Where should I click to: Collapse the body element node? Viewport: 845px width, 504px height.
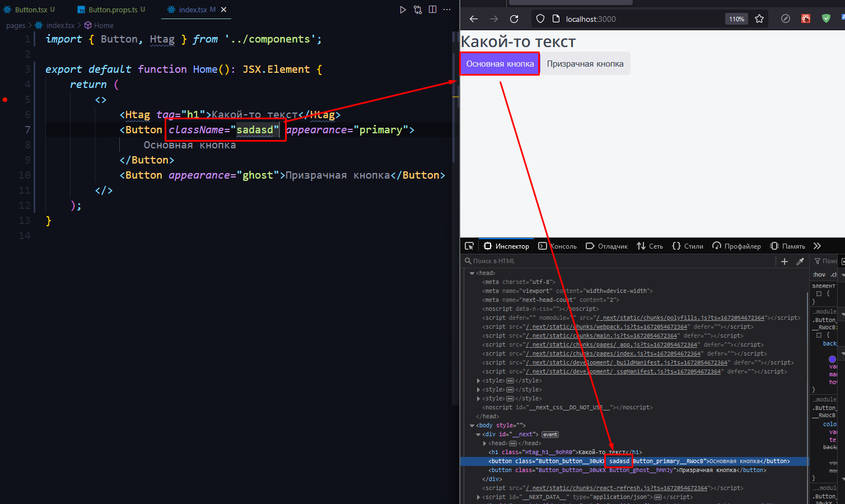click(x=472, y=426)
